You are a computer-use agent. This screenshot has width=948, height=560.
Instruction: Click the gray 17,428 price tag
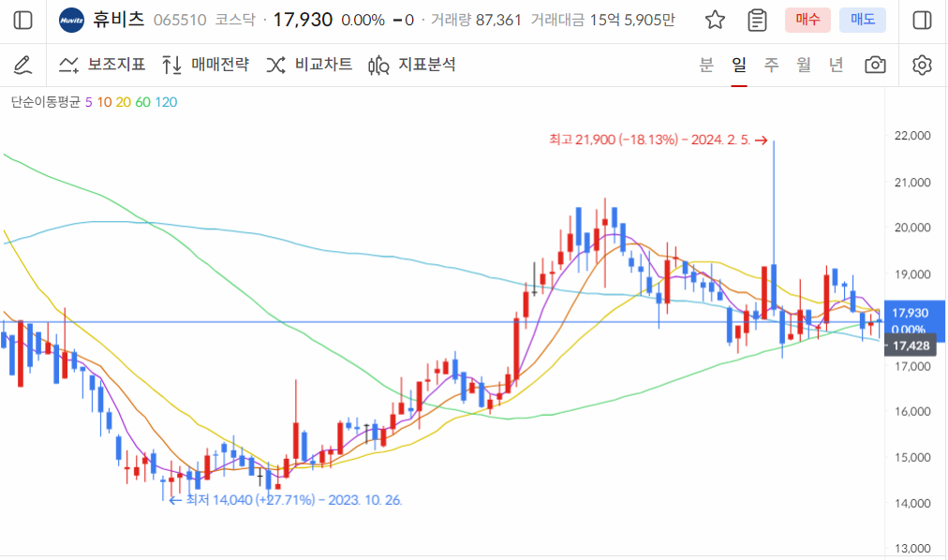[x=911, y=346]
